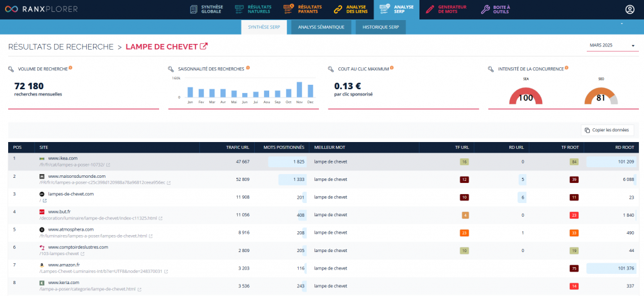Click the 72 180 search volume value
Viewport: 644px width, 296px height.
point(29,86)
